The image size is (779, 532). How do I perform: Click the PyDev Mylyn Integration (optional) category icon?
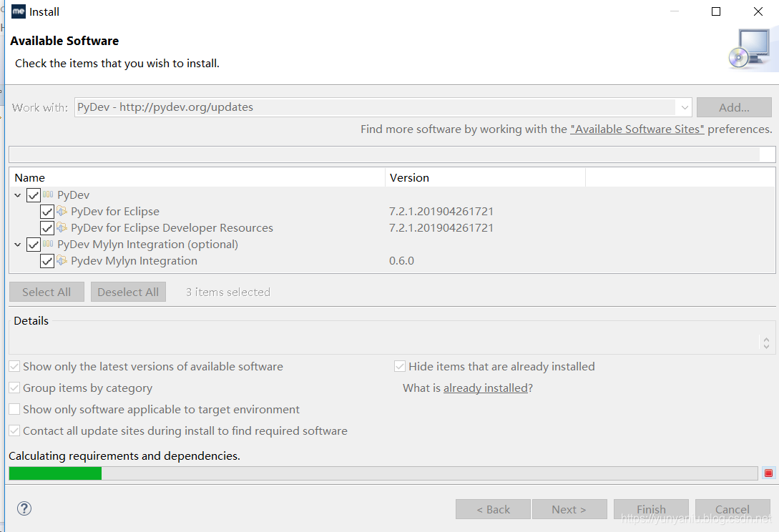click(48, 244)
